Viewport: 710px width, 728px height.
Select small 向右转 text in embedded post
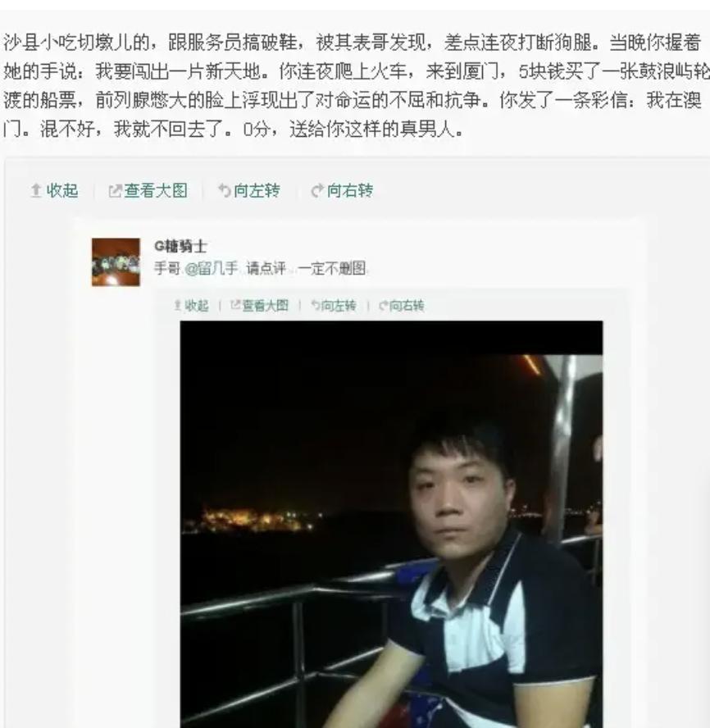coord(407,306)
